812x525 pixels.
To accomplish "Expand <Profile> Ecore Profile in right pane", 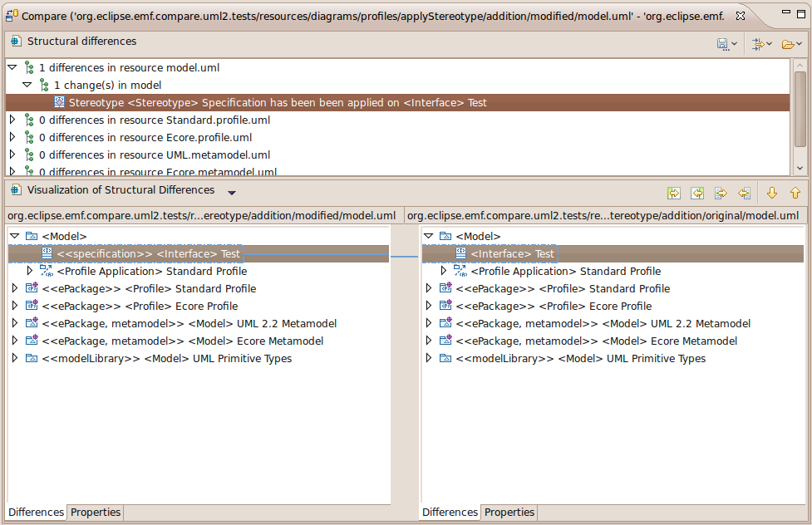I will click(428, 306).
